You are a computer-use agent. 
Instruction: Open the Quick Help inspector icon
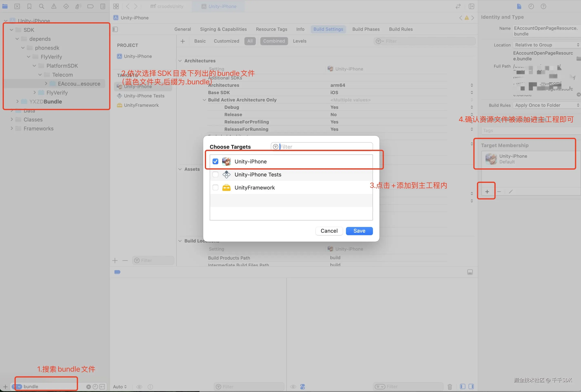point(543,6)
